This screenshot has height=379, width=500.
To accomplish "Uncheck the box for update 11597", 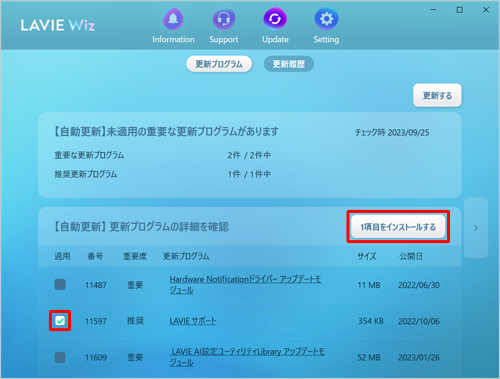I will pos(60,321).
